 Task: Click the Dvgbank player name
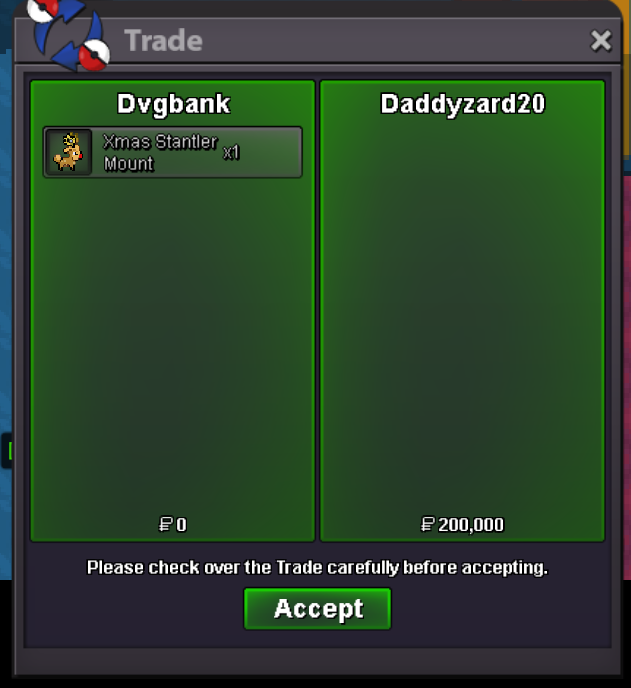tap(173, 104)
